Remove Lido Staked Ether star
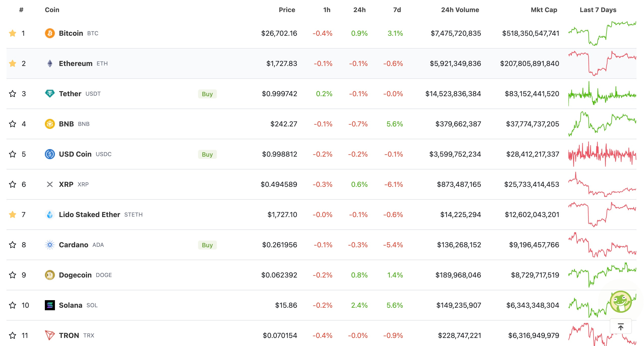Screen dimensions: 644x346 tap(12, 215)
